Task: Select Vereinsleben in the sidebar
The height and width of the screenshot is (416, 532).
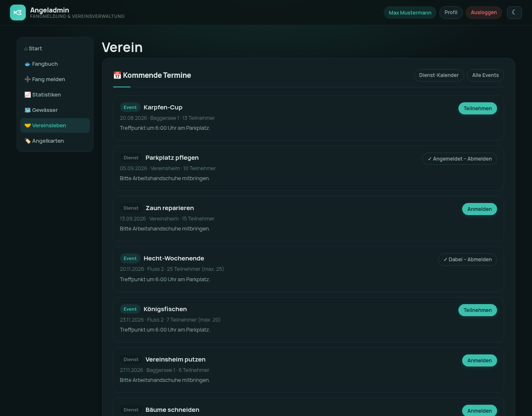Action: (55, 126)
